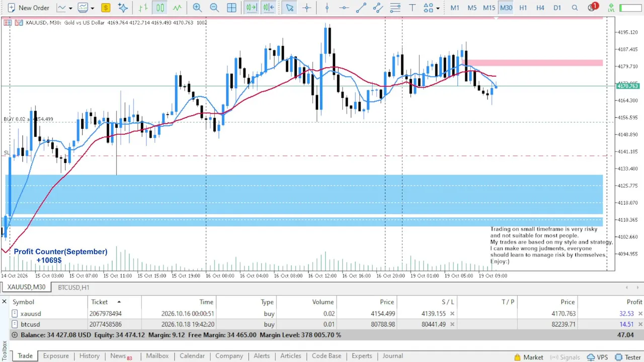Image resolution: width=644 pixels, height=362 pixels.
Task: Switch timeframe to M15
Action: pos(489,8)
